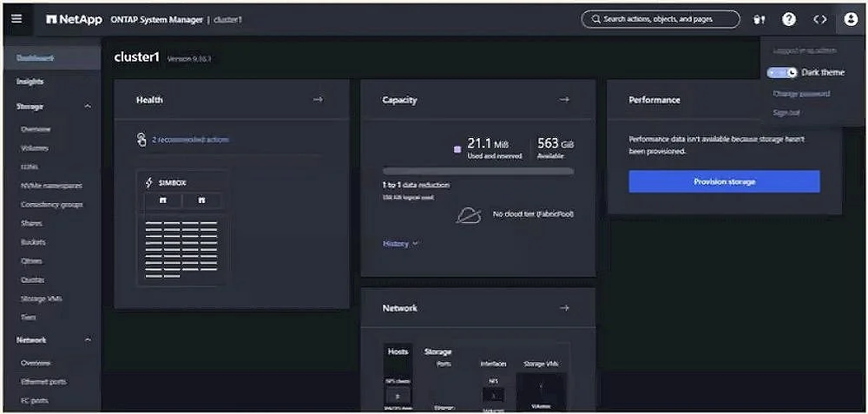Toggle the Dark theme switch
Image resolution: width=868 pixels, height=414 pixels.
782,73
